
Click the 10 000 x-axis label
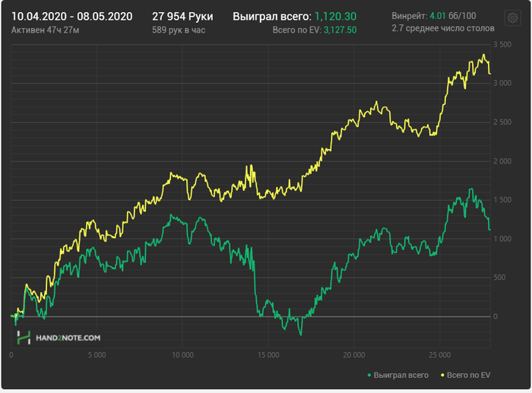tap(182, 355)
